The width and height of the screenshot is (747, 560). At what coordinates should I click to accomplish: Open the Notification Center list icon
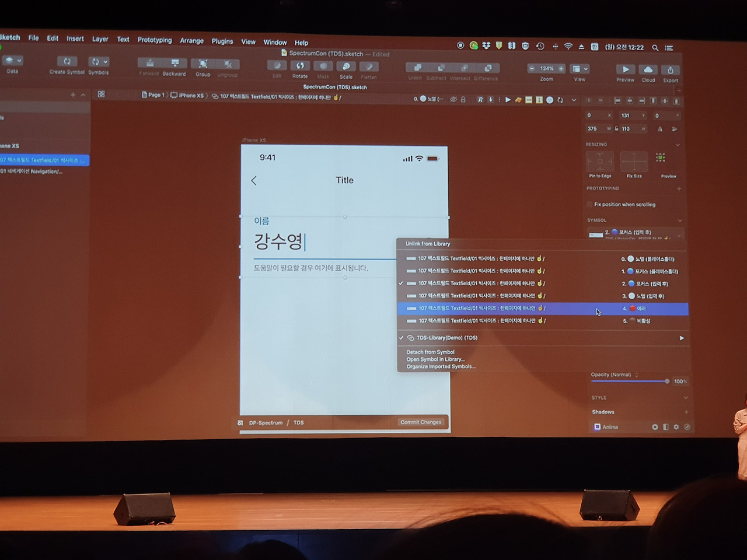pyautogui.click(x=669, y=48)
